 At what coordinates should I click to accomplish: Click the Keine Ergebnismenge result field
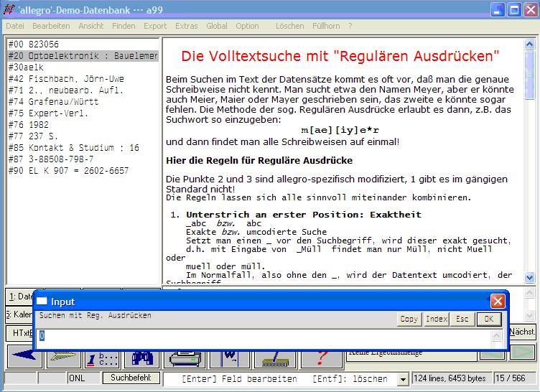(411, 356)
